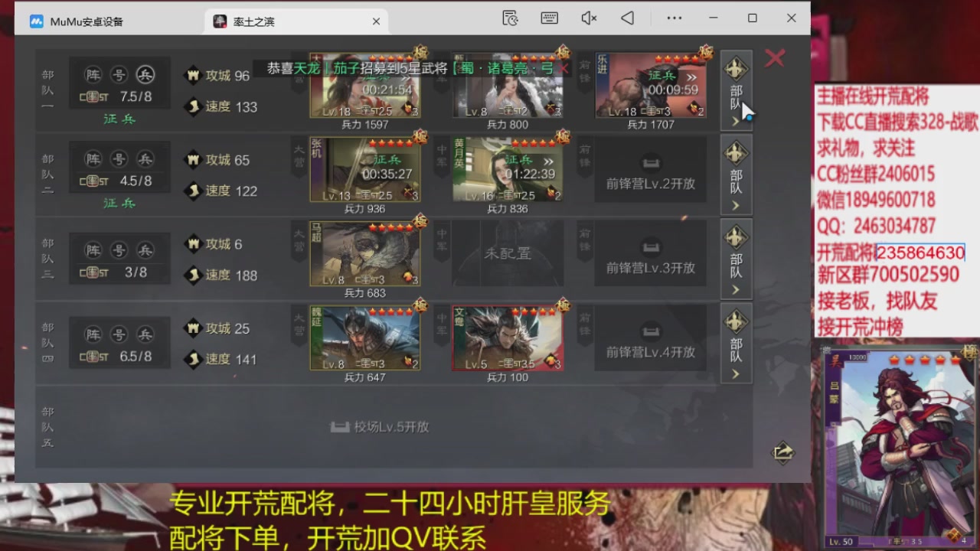
Task: Open the MuMu keyboard mapping icon
Action: [549, 18]
